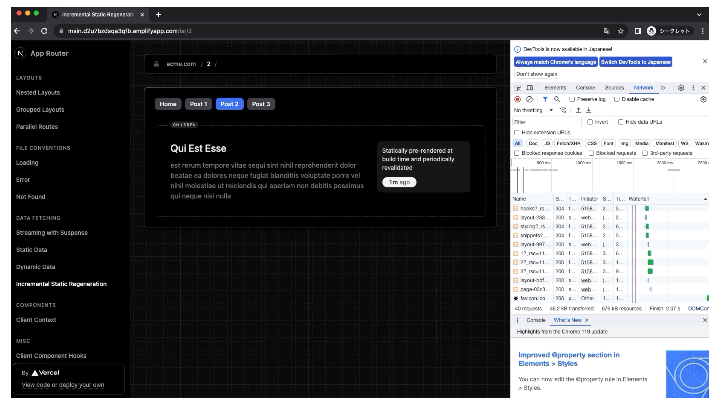Check Hide extension URLs checkbox
720x405 pixels.
coord(517,132)
